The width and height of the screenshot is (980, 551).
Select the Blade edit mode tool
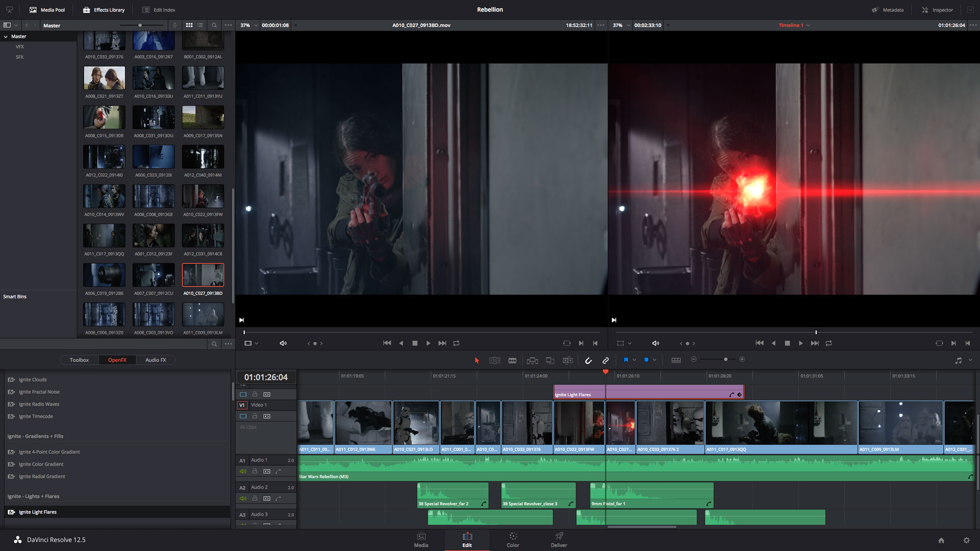coord(512,360)
